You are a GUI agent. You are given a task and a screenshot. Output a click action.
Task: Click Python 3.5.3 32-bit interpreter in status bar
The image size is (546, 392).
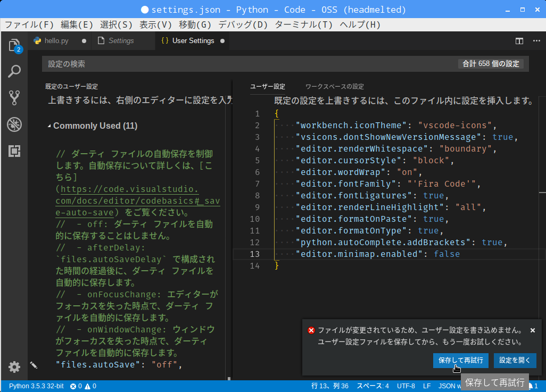[36, 386]
